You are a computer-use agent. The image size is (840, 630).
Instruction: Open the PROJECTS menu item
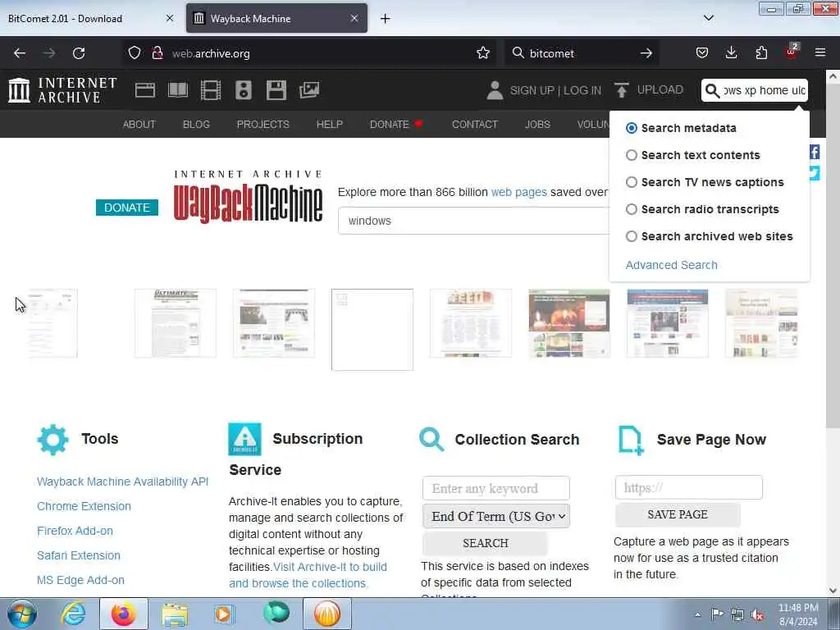pyautogui.click(x=263, y=125)
